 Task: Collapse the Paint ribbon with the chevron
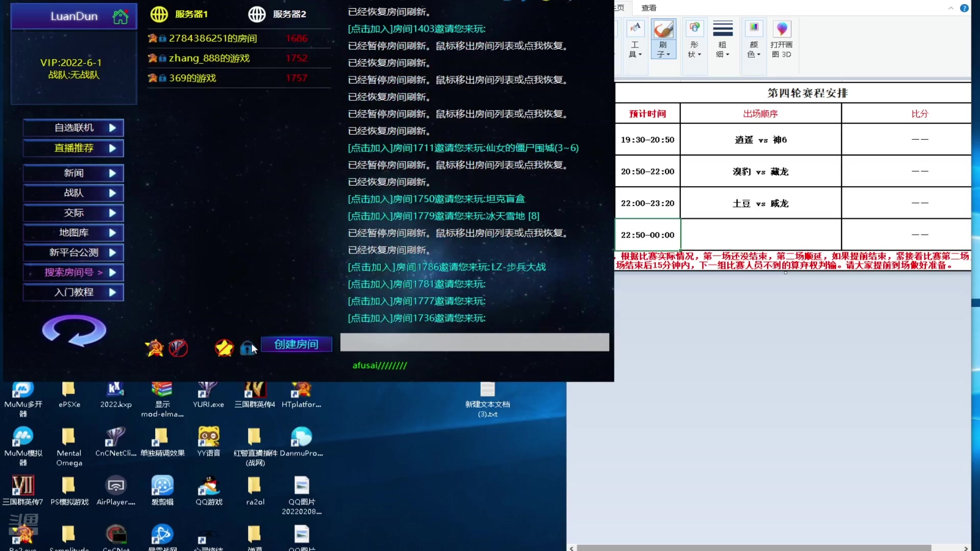(950, 8)
